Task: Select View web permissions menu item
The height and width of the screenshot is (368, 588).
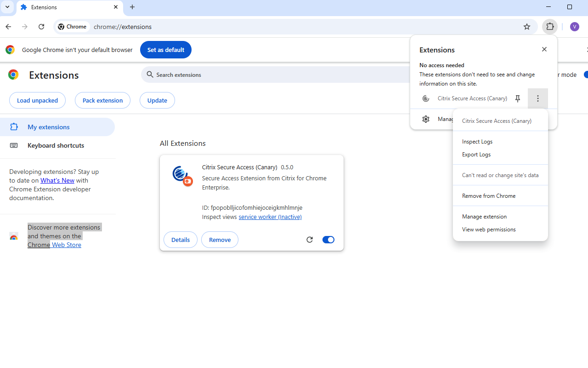Action: (x=500, y=230)
